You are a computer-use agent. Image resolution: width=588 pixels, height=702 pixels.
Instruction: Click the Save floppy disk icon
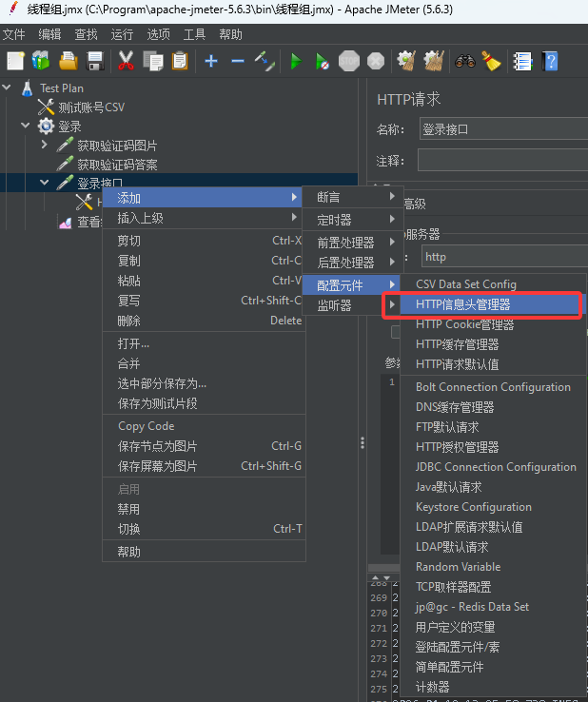click(x=95, y=61)
